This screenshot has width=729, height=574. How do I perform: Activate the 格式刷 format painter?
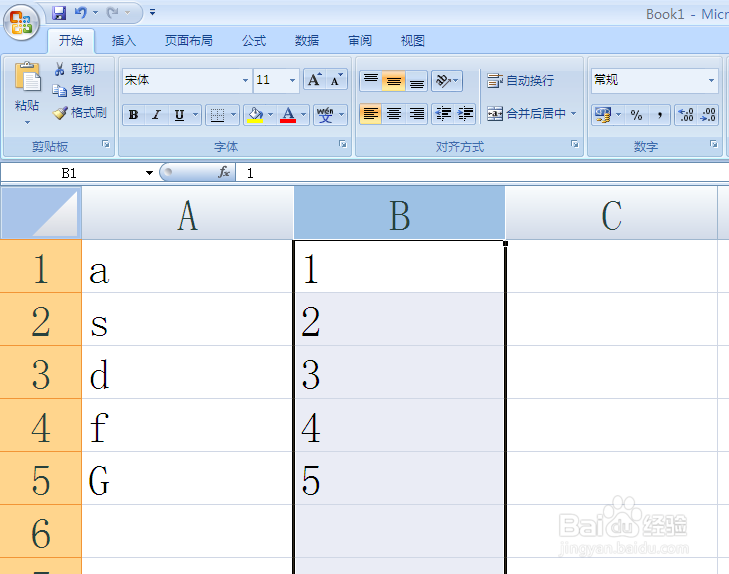80,113
